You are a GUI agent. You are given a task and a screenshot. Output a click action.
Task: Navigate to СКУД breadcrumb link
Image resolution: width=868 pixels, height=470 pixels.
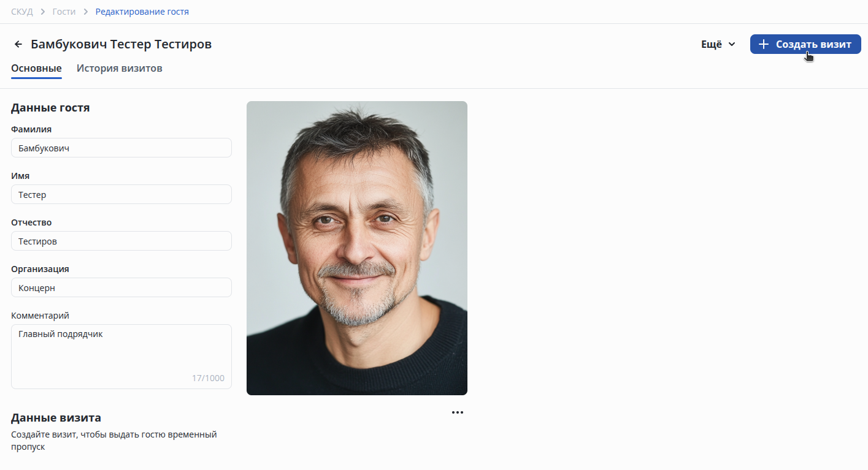point(22,12)
